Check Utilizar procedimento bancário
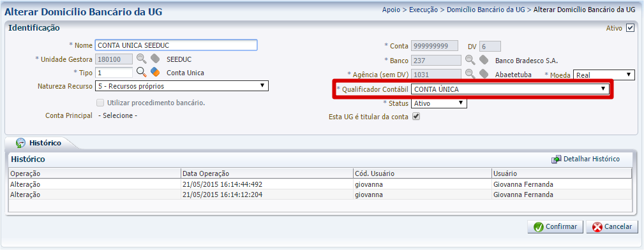 point(100,103)
